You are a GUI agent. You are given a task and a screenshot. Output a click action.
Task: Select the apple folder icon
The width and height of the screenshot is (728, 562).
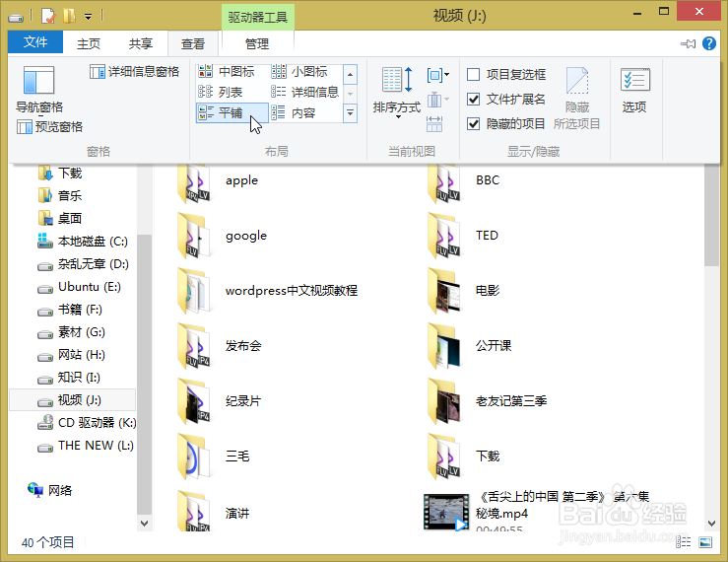point(194,182)
